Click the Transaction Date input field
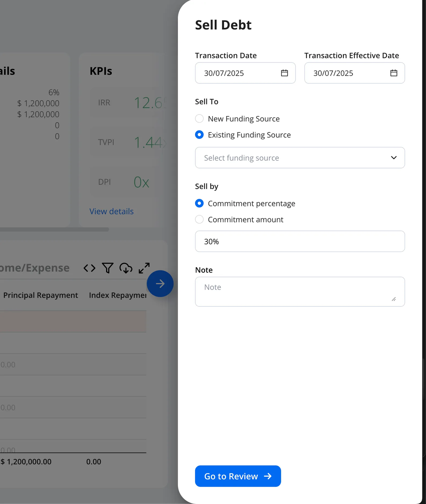Screen dimensions: 426x504 tap(245, 73)
